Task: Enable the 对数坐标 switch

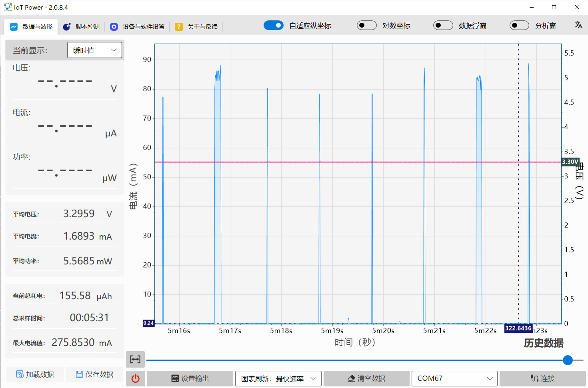Action: click(x=367, y=25)
